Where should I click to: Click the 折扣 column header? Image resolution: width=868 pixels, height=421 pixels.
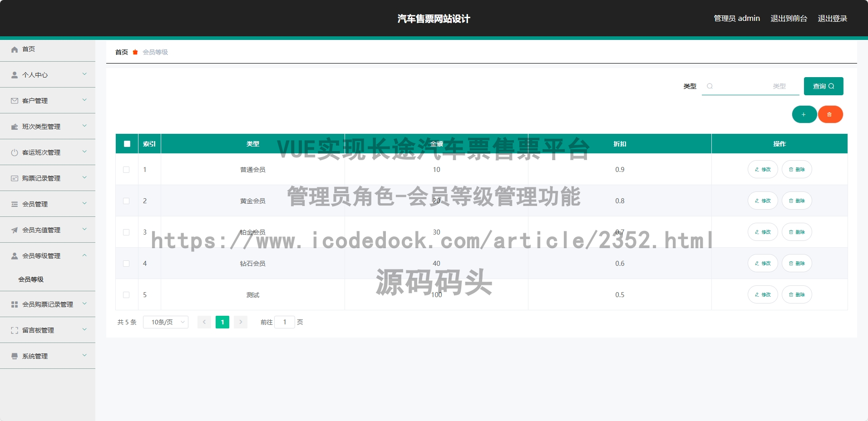pyautogui.click(x=620, y=144)
